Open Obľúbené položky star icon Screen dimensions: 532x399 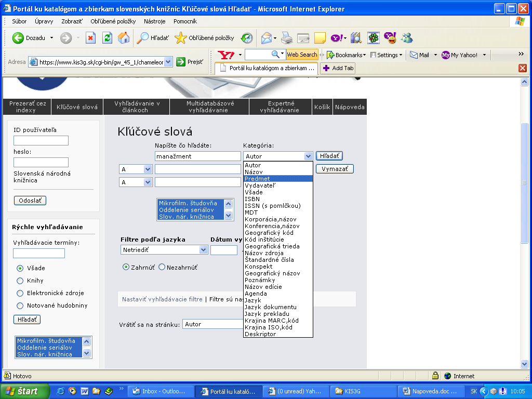pos(180,37)
